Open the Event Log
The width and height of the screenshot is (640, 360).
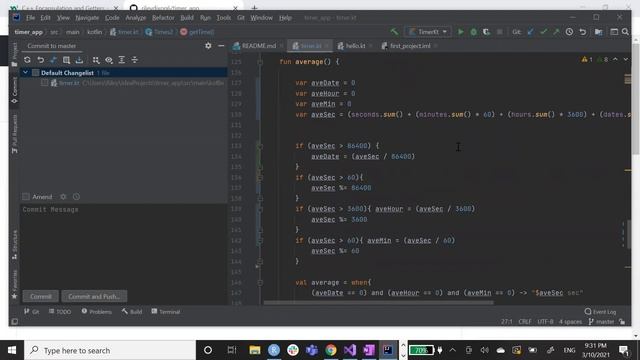[x=600, y=312]
